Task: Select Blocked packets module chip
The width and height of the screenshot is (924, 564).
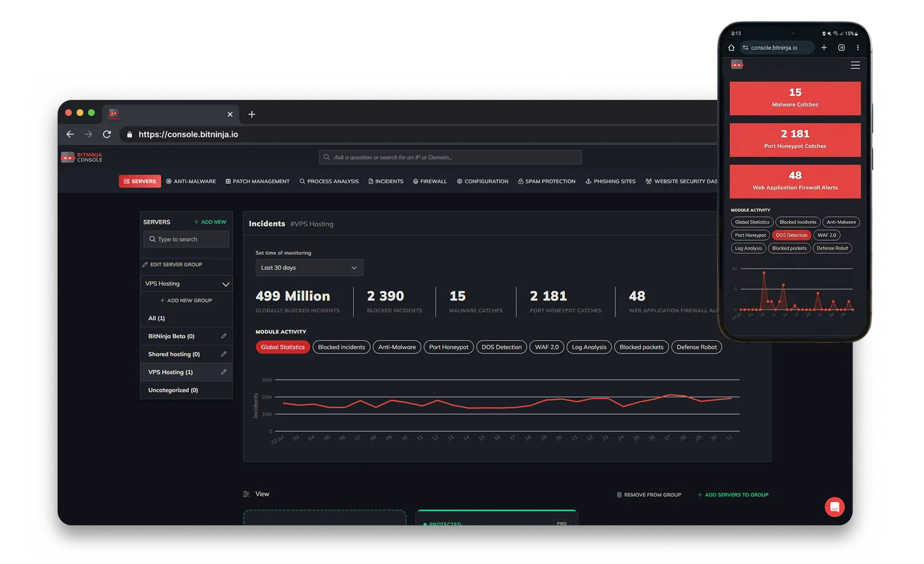Action: (641, 347)
